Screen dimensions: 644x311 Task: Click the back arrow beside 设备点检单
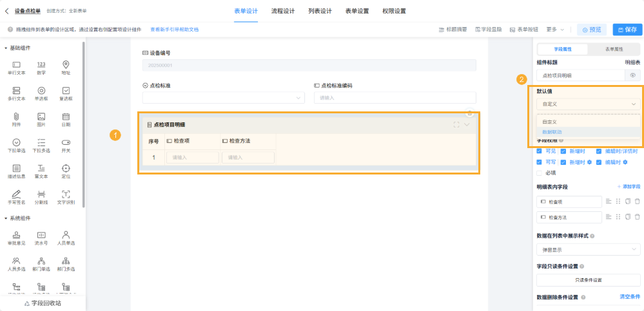[7, 11]
